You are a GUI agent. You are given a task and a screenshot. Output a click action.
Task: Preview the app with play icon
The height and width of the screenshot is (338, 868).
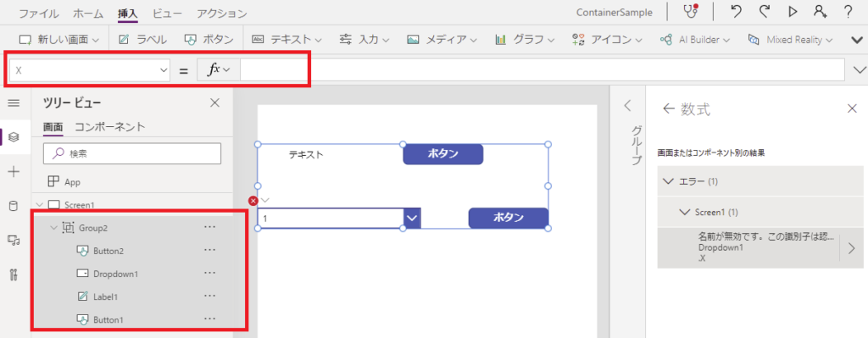tap(793, 12)
